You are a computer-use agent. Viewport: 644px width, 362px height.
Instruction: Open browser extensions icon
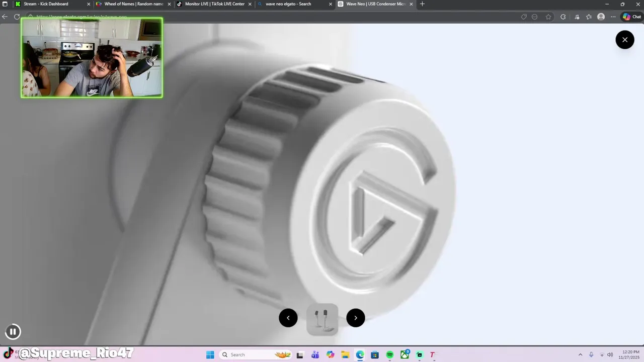point(563,17)
